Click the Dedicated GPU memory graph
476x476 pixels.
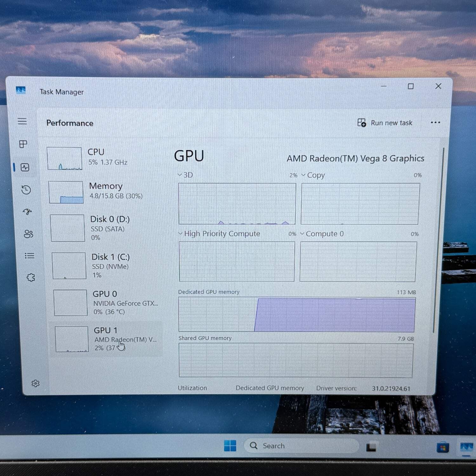297,314
